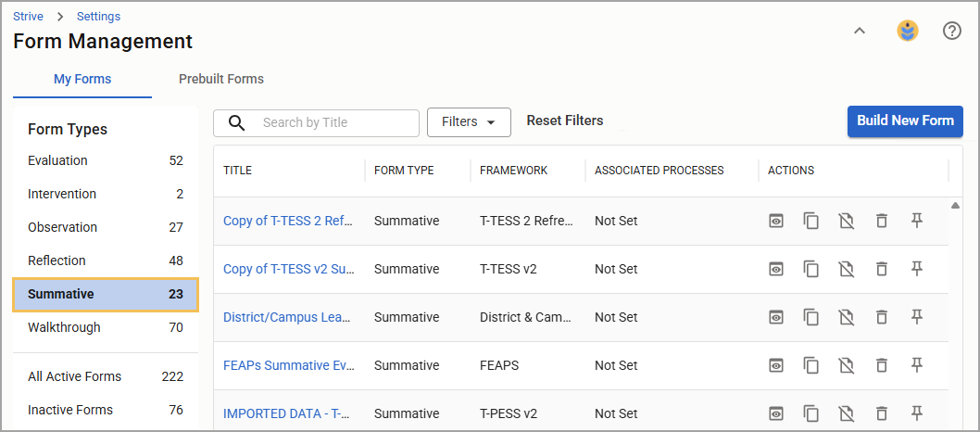Duplicate the District/Campus Leadership form
The image size is (980, 432).
pos(810,317)
